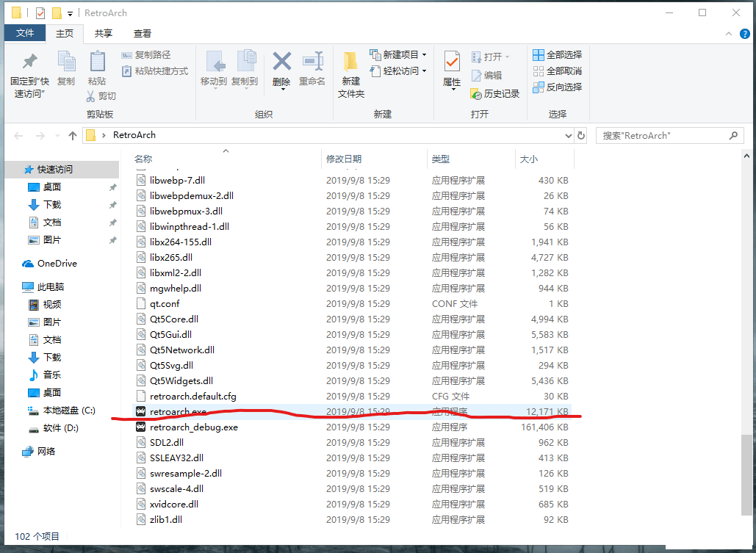Sort files by 名称 (Name) column
Screen dimensions: 756x553
[143, 159]
